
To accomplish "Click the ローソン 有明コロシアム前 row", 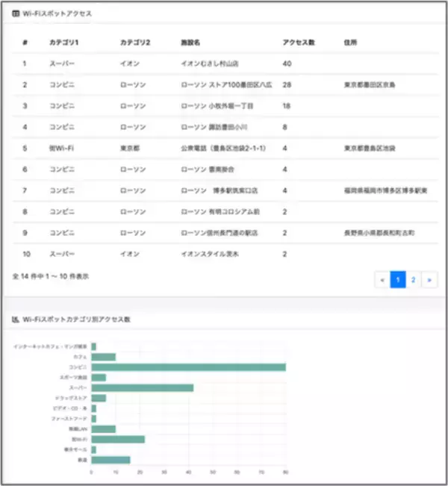I will (x=216, y=212).
